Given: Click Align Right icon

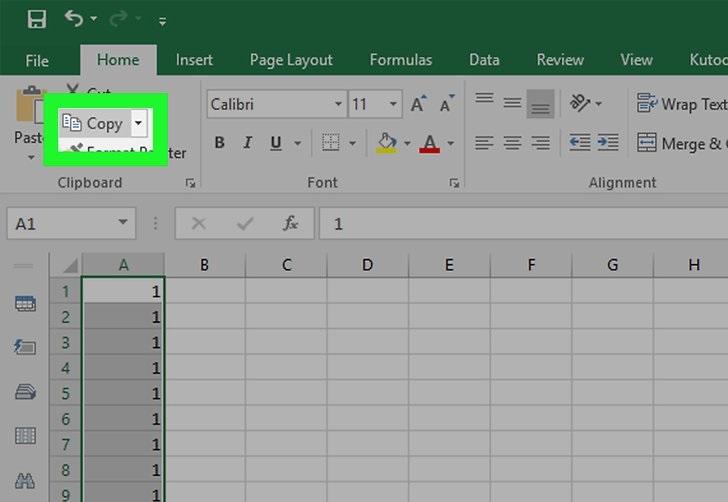Looking at the screenshot, I should (540, 143).
